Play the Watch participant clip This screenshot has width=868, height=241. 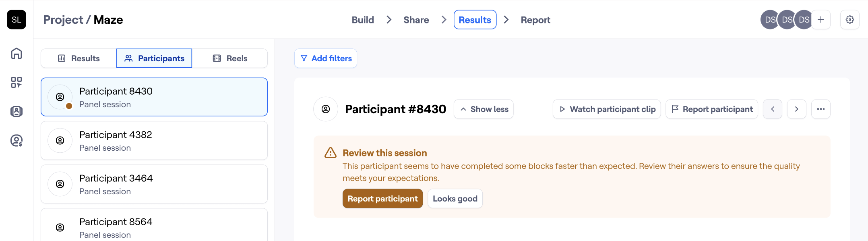point(607,109)
